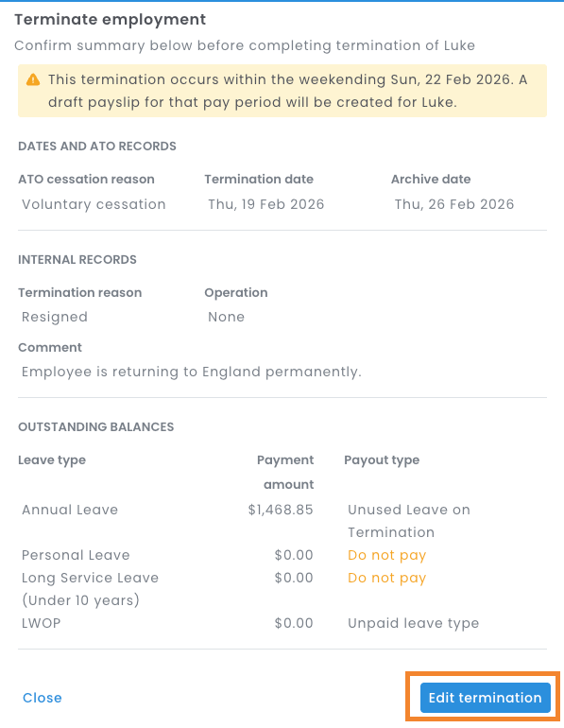Click Do not pay for Long Service Leave
The width and height of the screenshot is (564, 728).
coord(386,578)
